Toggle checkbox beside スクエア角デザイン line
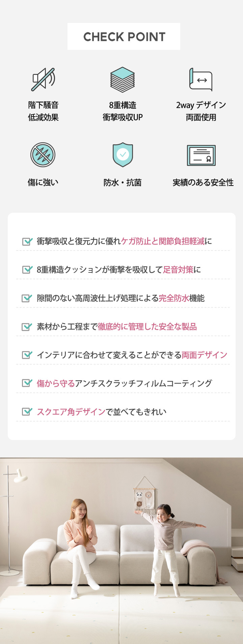Screen dimensions: 243x644 27,412
